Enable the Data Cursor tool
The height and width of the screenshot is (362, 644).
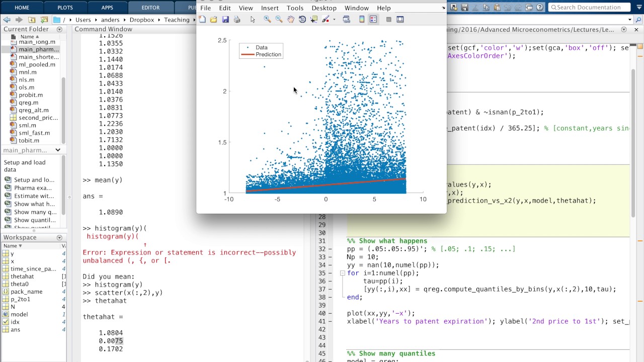point(314,19)
